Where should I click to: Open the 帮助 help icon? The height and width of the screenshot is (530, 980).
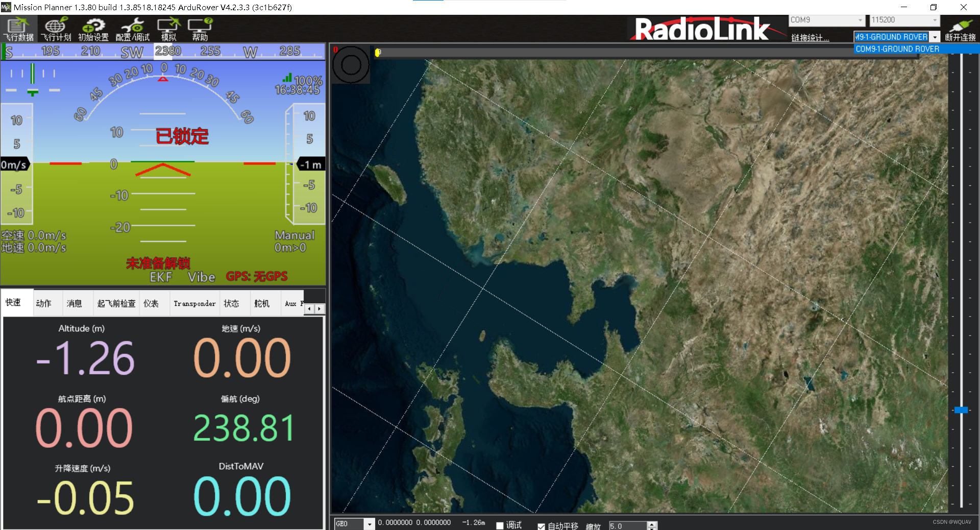[200, 29]
